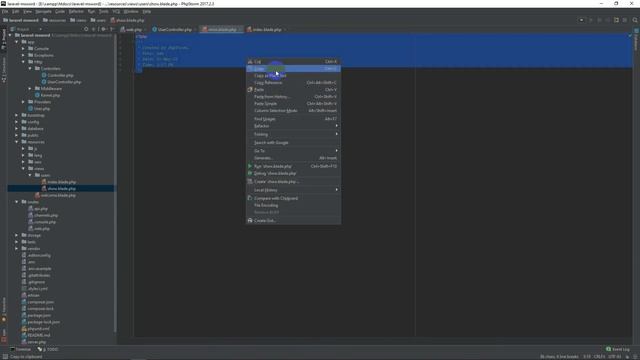Open phpunit.xml in project tree
Image resolution: width=640 pixels, height=360 pixels.
pos(36,329)
